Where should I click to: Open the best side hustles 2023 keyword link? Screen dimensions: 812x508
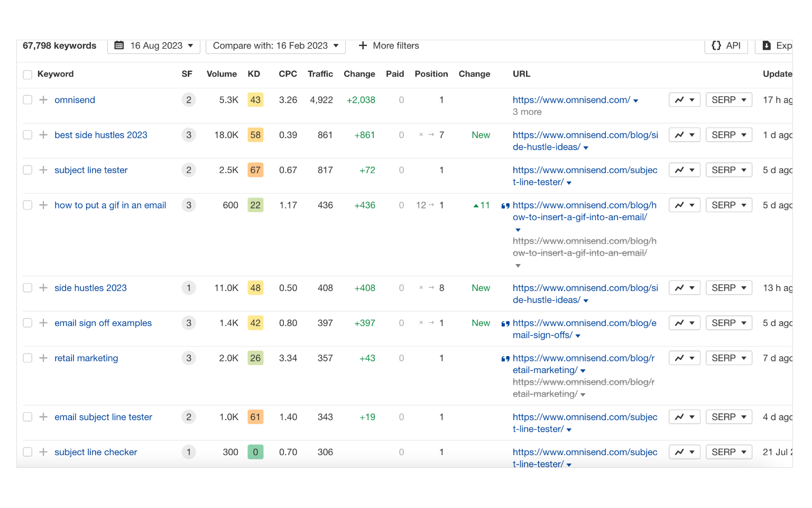[101, 135]
